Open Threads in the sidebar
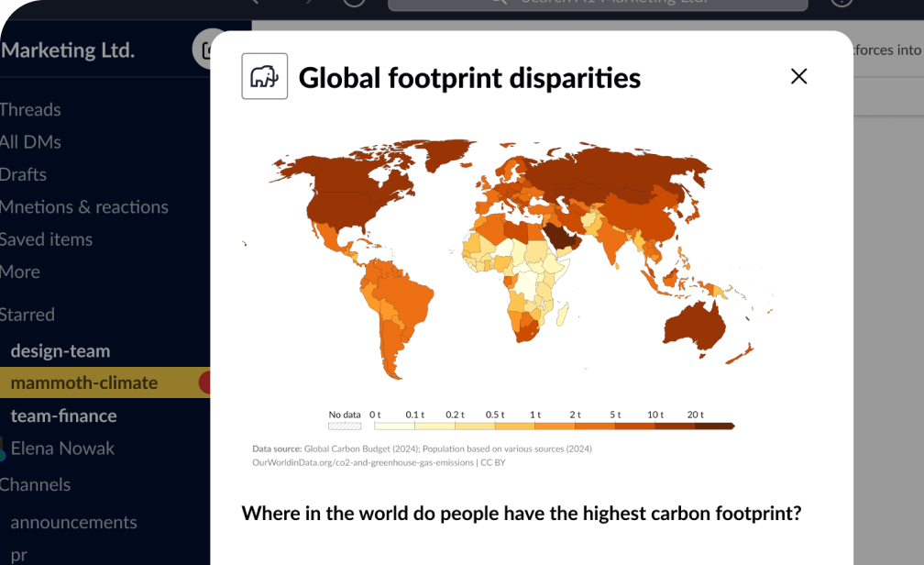This screenshot has height=565, width=924. (x=30, y=110)
